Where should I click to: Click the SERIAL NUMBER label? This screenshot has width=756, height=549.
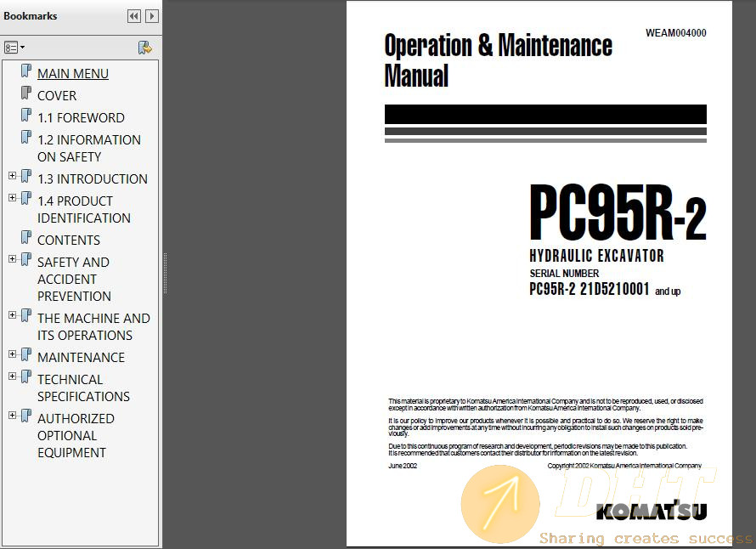(x=564, y=274)
